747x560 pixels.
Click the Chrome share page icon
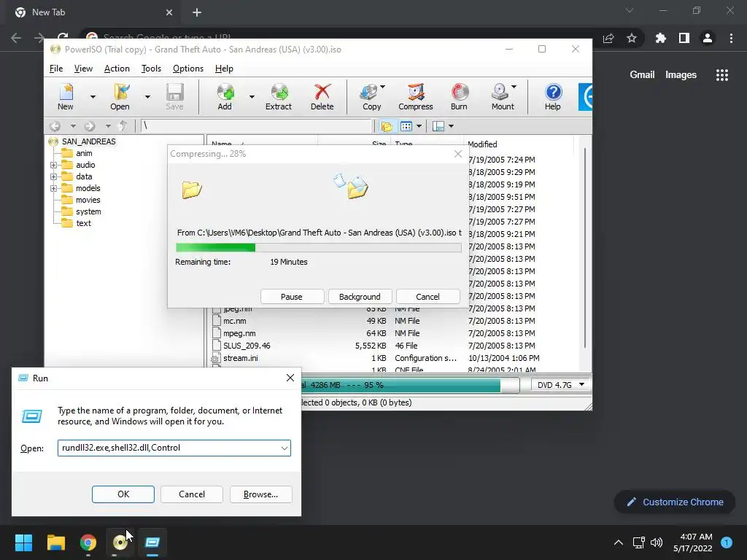click(x=608, y=38)
